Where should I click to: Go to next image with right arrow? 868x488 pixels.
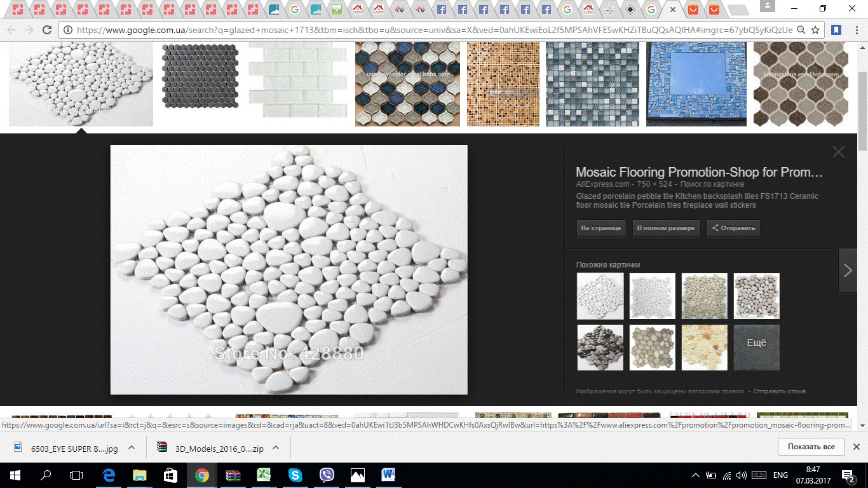click(x=848, y=271)
